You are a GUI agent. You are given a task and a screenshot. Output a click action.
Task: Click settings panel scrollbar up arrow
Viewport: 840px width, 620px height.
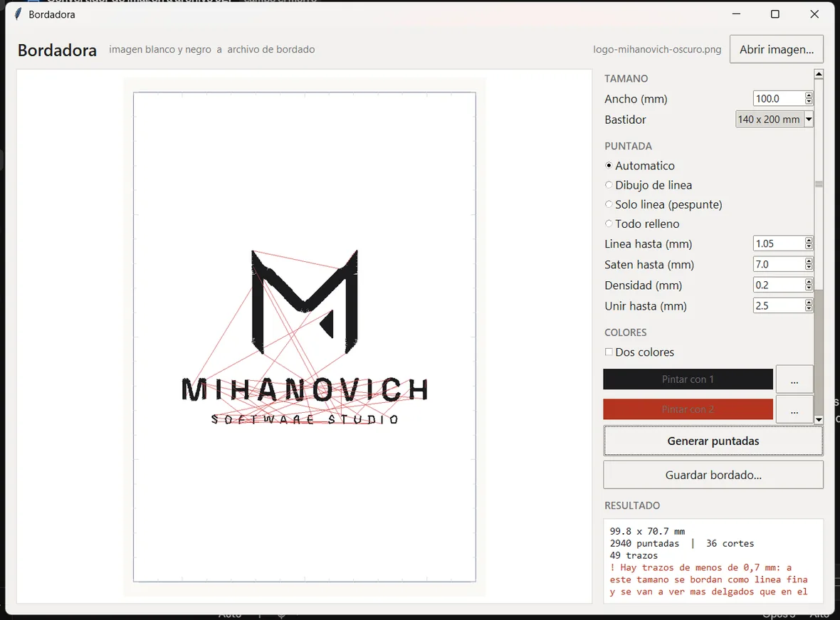pos(819,74)
